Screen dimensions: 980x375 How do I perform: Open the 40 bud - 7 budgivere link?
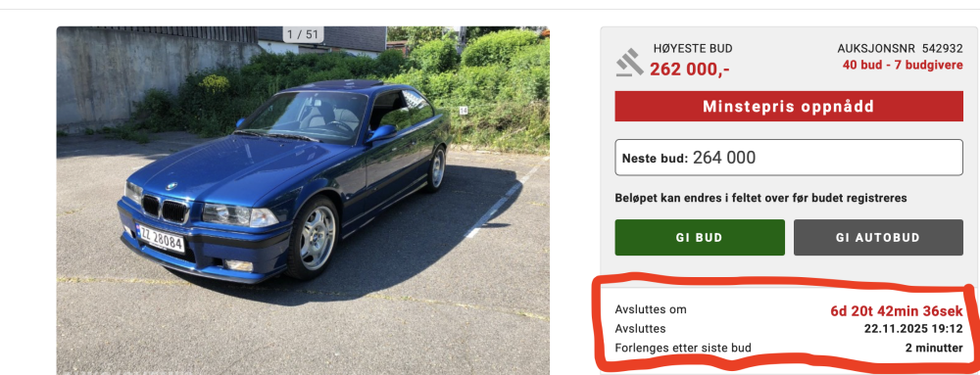coord(903,65)
